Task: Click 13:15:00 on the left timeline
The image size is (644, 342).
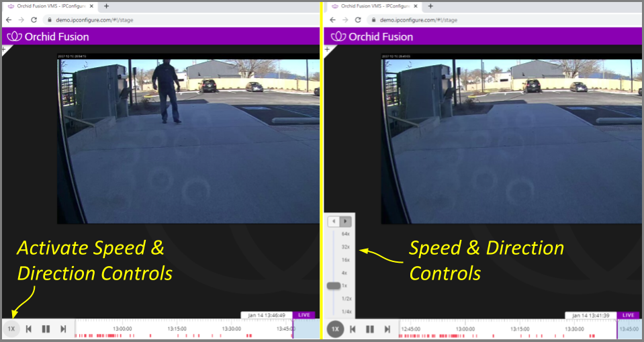Action: 177,329
